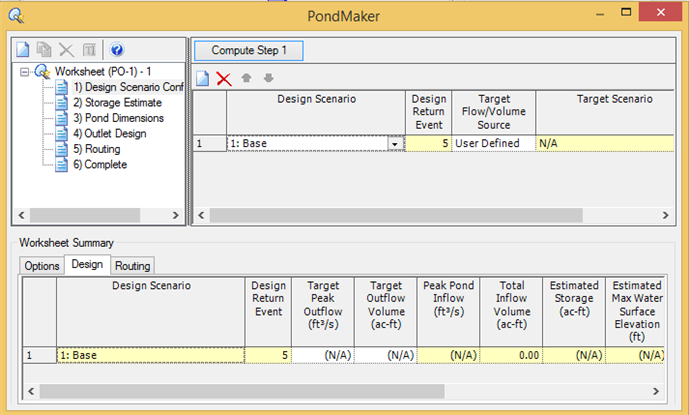The height and width of the screenshot is (415, 689).
Task: Click the 'User Defined' target source cell
Action: pyautogui.click(x=493, y=143)
